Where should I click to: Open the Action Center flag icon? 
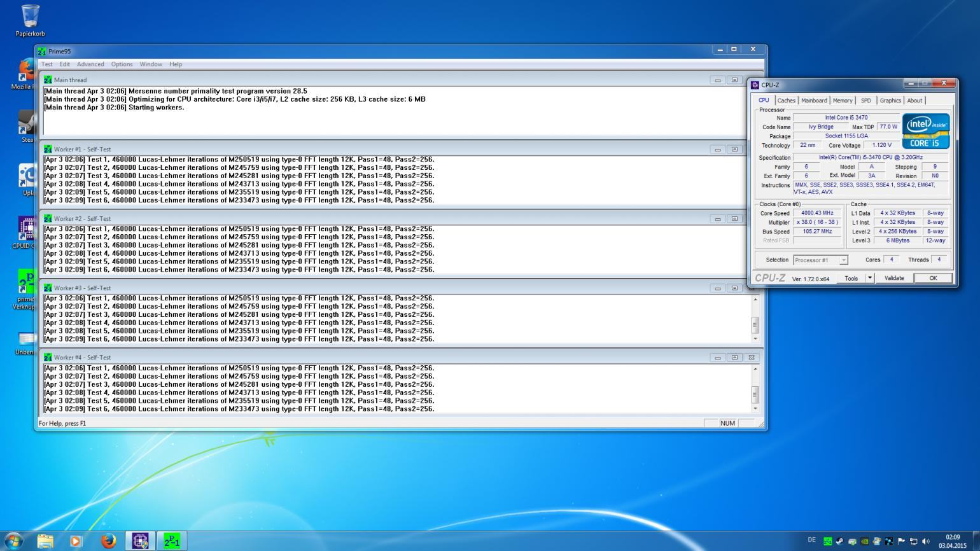pyautogui.click(x=901, y=541)
